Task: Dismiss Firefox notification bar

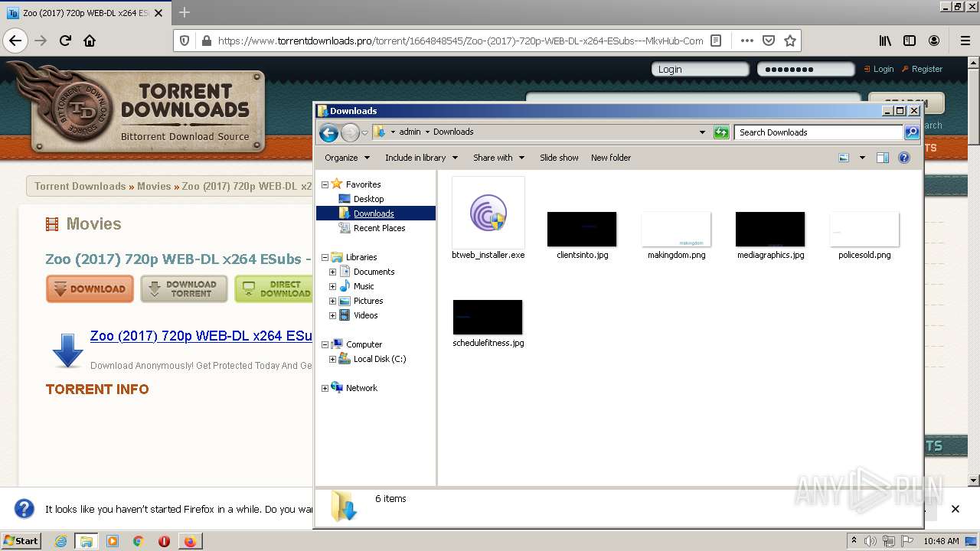Action: coord(955,509)
